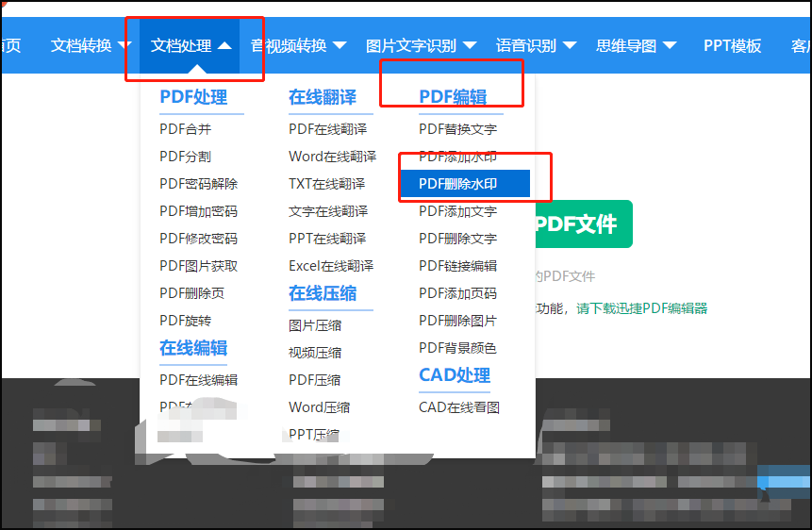Select PDF背景颜色 option
Screen dimensions: 812x530
458,348
